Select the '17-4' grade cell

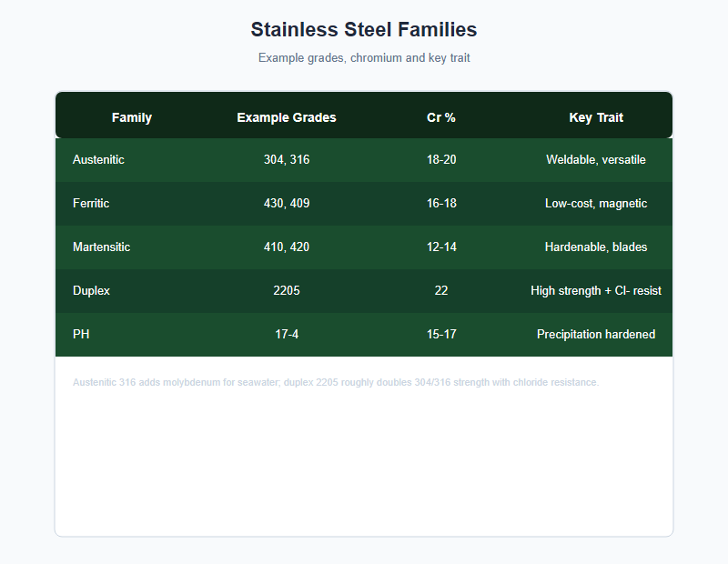point(287,335)
